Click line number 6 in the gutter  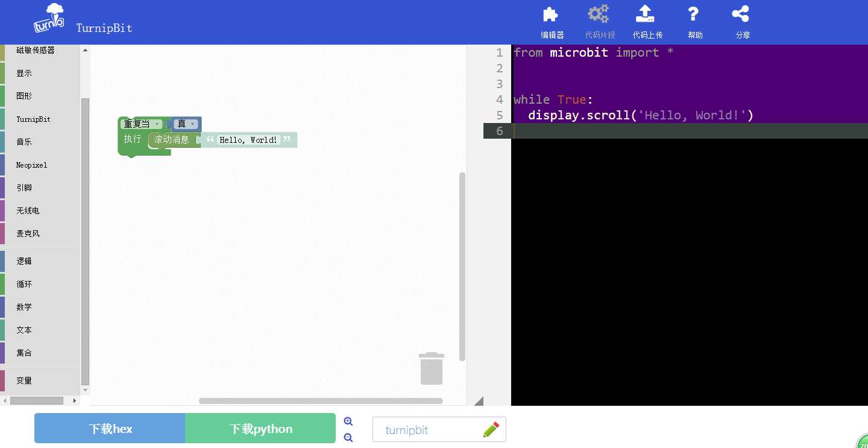[499, 131]
